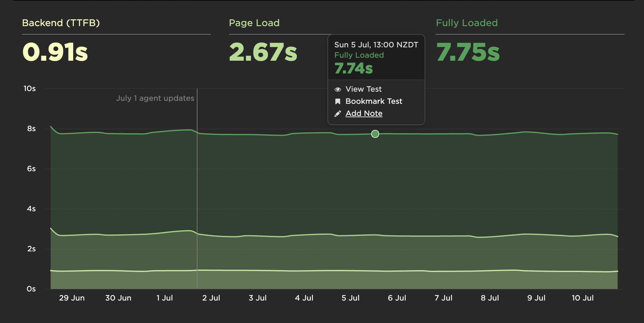
Task: Select the highlighted data point on the Fully Loaded line
Action: [x=375, y=134]
